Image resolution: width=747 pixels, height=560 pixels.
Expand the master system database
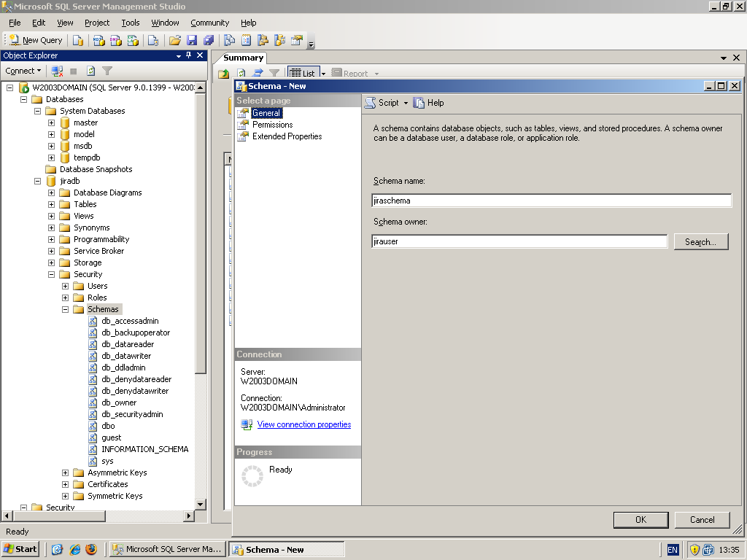click(52, 122)
